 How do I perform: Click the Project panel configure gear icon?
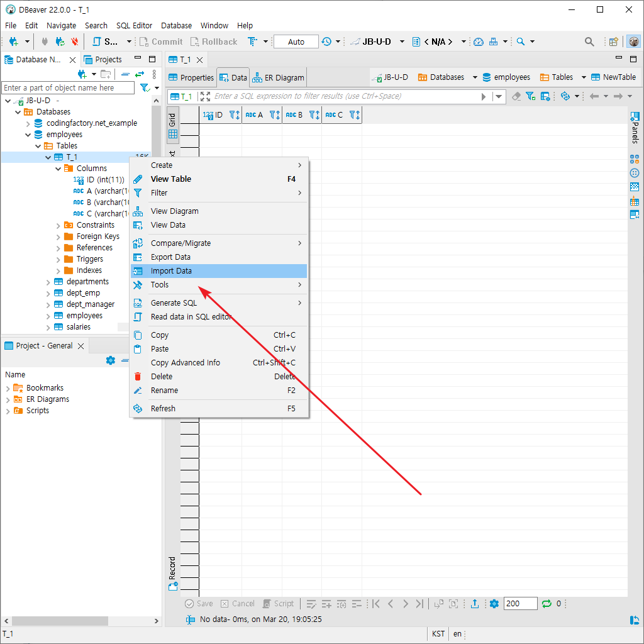coord(111,360)
